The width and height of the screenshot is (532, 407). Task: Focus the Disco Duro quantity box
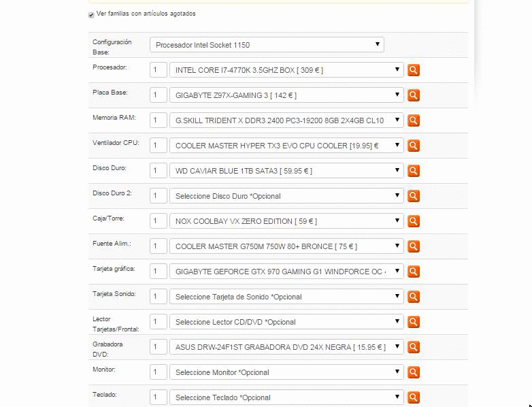coord(159,170)
